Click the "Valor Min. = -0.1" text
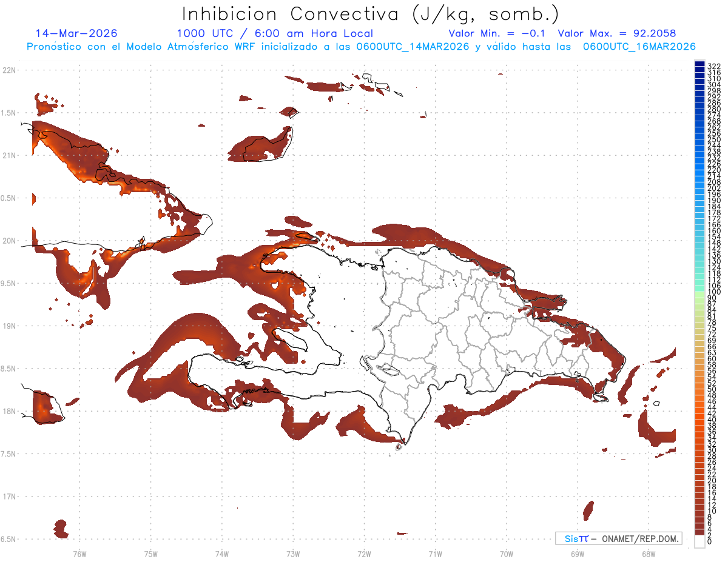The image size is (728, 562). click(x=498, y=33)
